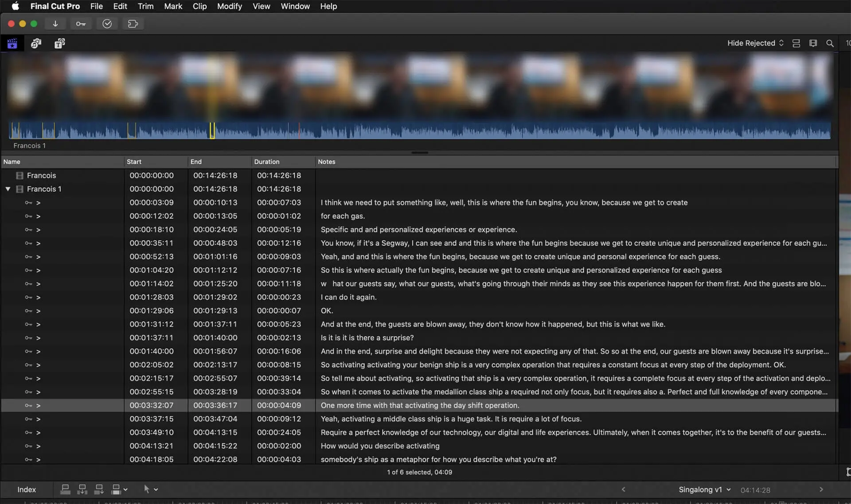Open the Modify menu

(x=229, y=6)
